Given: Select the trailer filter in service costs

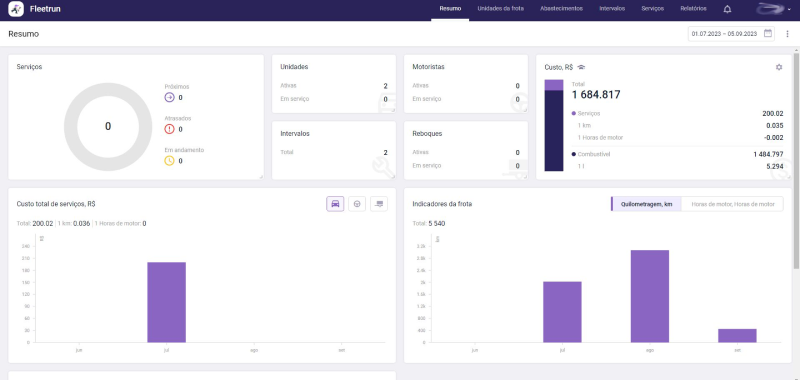Looking at the screenshot, I should tap(379, 204).
